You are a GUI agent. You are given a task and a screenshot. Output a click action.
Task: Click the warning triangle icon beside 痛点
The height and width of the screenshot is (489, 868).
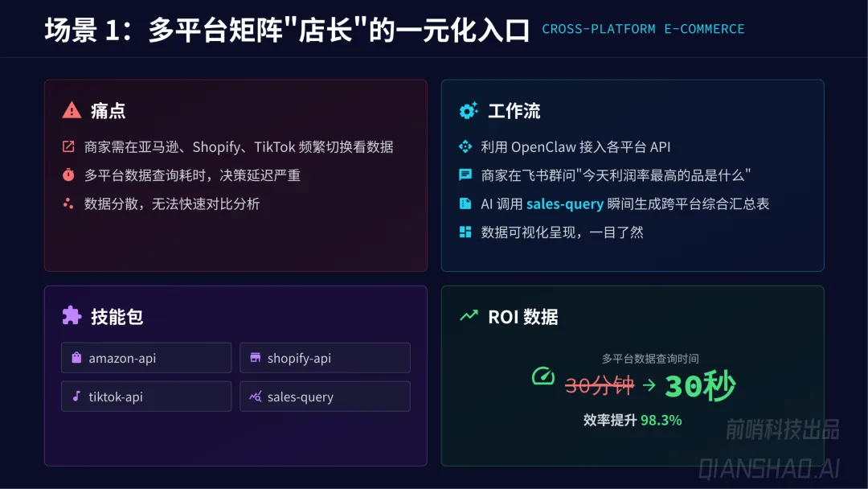click(72, 110)
